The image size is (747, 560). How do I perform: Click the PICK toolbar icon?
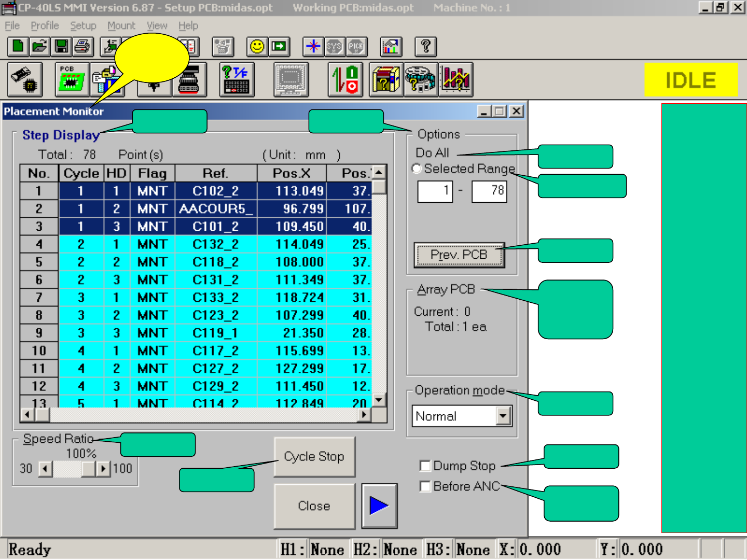pos(356,47)
